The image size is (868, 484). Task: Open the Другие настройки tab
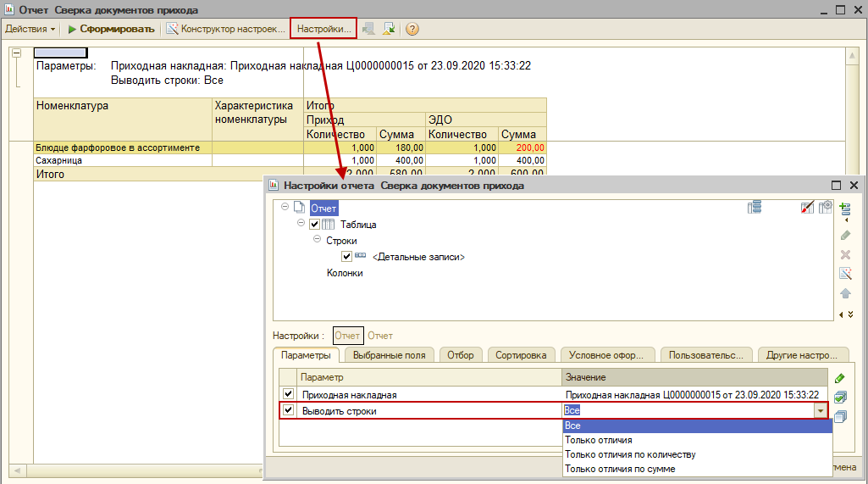coord(802,355)
